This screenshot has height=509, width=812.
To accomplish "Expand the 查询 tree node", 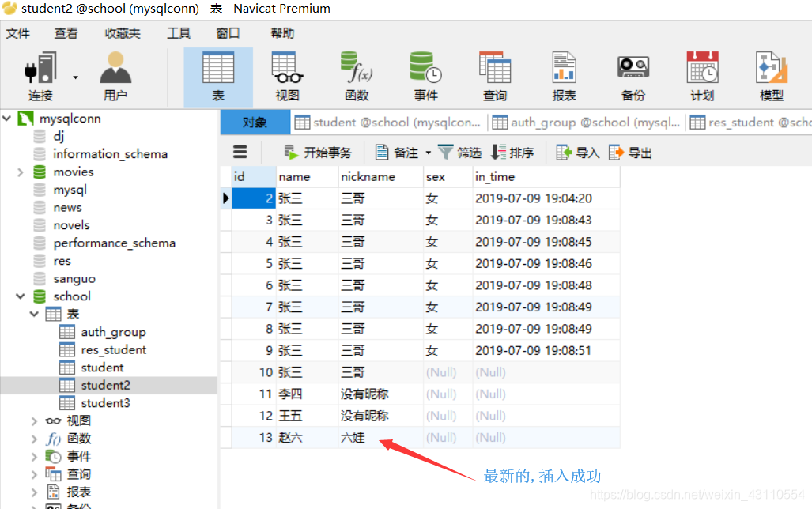I will pos(34,474).
